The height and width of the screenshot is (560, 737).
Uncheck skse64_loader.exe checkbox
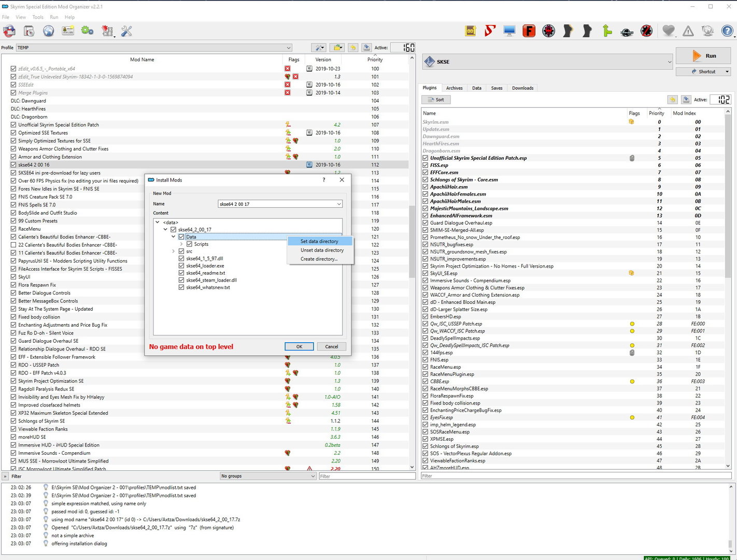181,265
